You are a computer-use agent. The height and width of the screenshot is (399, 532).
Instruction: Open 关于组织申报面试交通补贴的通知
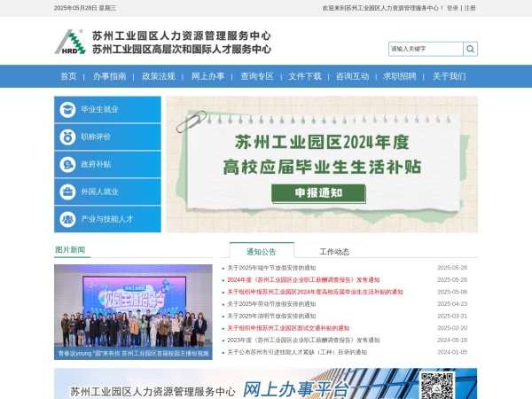coord(288,328)
